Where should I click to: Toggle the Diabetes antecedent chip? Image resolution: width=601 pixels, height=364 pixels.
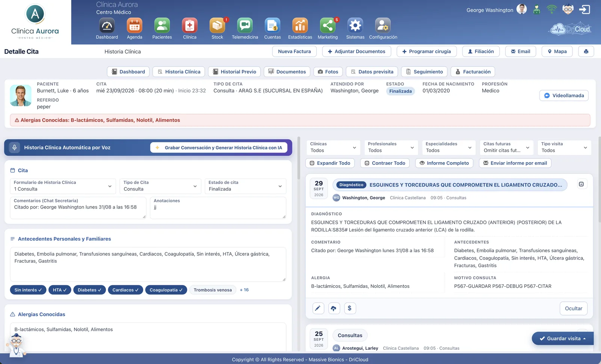89,290
